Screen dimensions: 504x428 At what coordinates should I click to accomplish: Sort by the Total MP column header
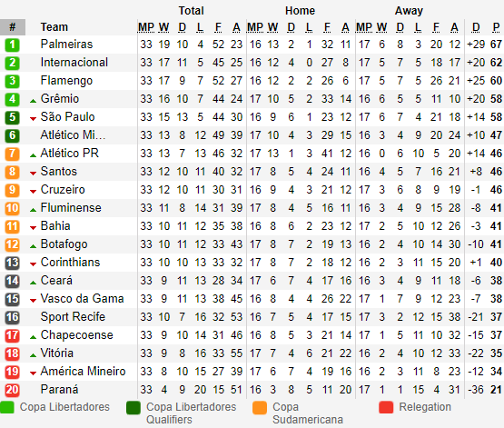(x=146, y=27)
